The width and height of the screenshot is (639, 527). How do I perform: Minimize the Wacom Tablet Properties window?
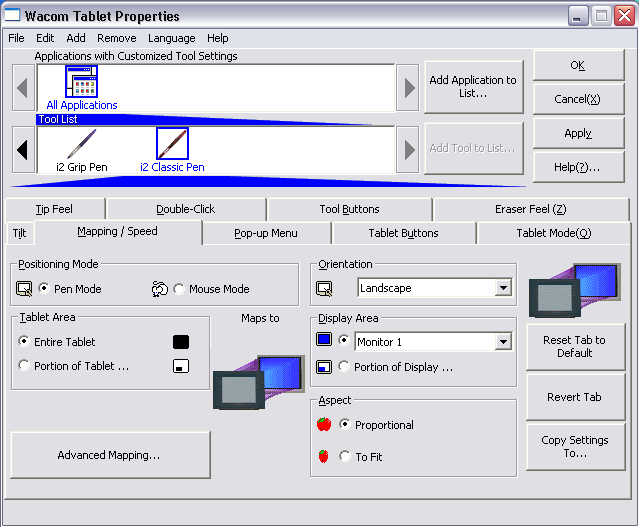(577, 16)
